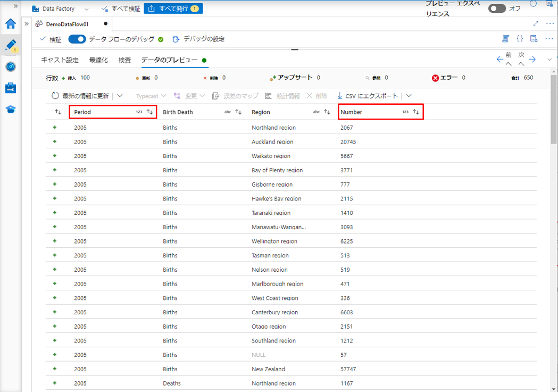Expand the 最新の情報に更新 dropdown arrow
Viewport: 558px width, 392px height.
[120, 96]
